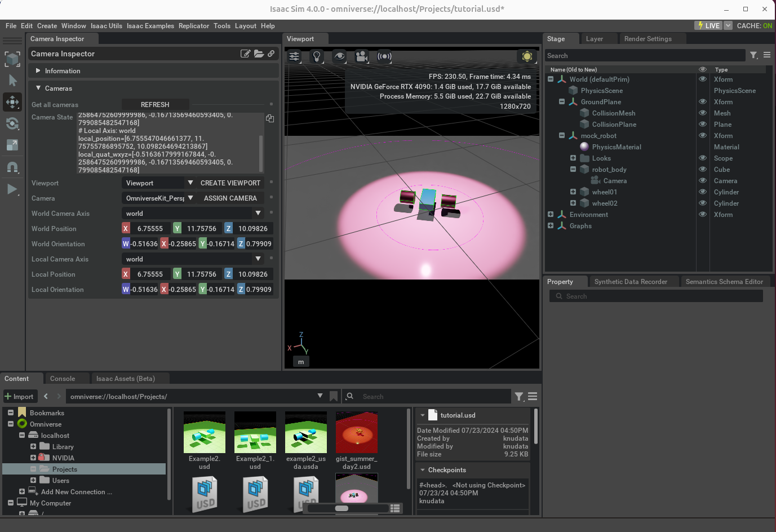Toggle visibility of mock_robot prim
This screenshot has height=532, width=776.
703,135
